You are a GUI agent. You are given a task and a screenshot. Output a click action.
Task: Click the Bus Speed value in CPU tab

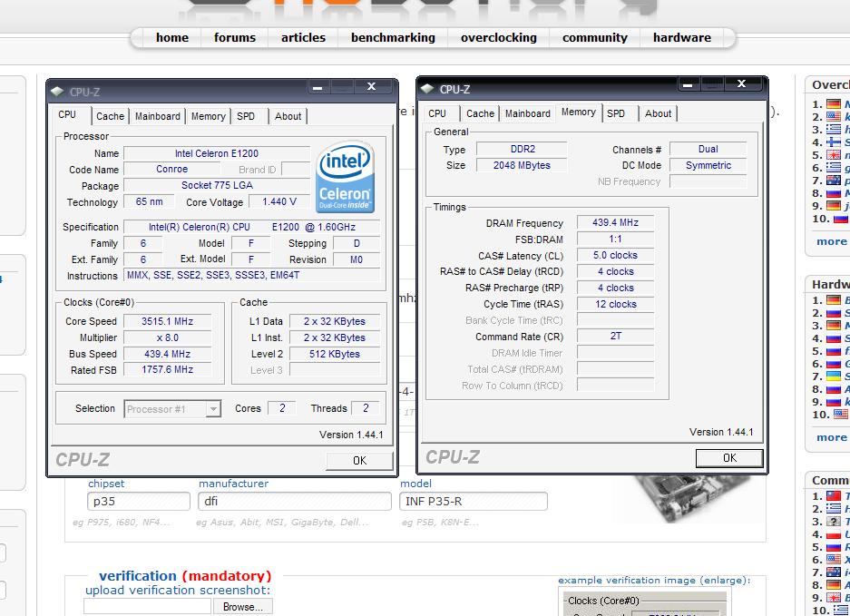click(168, 354)
